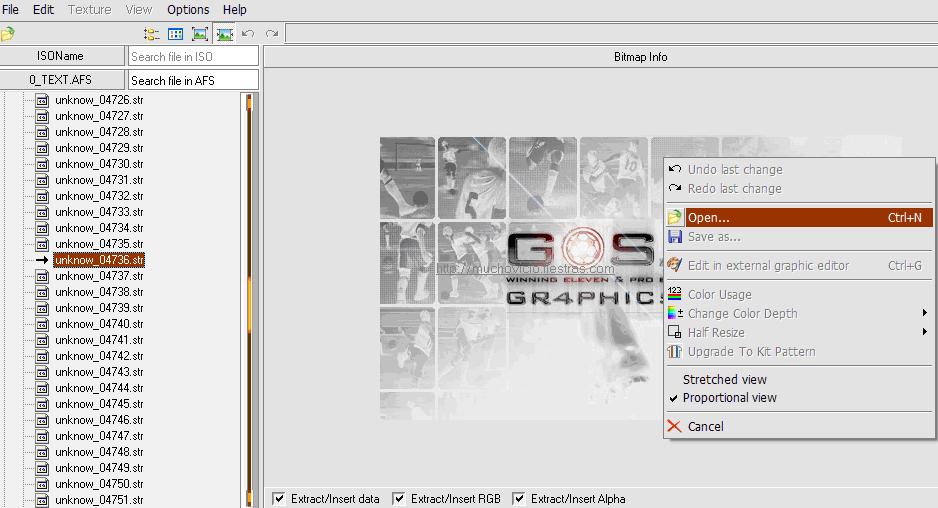
Task: Expand the Change Color Depth submenu arrow
Action: click(x=925, y=314)
